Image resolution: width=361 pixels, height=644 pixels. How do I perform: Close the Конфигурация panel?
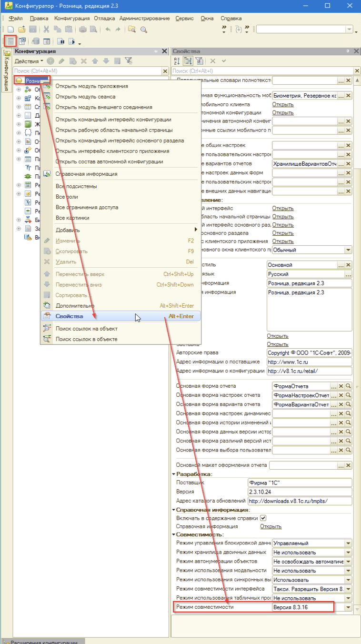pyautogui.click(x=165, y=51)
